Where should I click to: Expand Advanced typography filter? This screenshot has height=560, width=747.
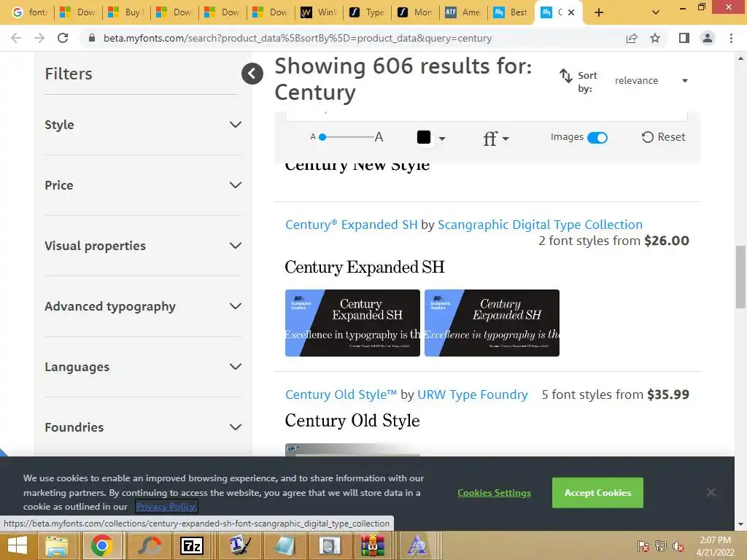(x=142, y=306)
